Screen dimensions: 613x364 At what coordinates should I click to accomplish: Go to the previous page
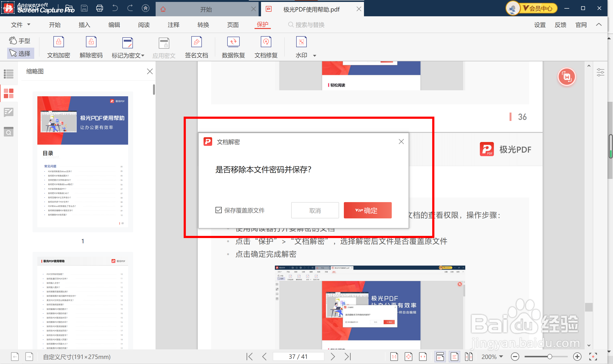[x=264, y=356]
